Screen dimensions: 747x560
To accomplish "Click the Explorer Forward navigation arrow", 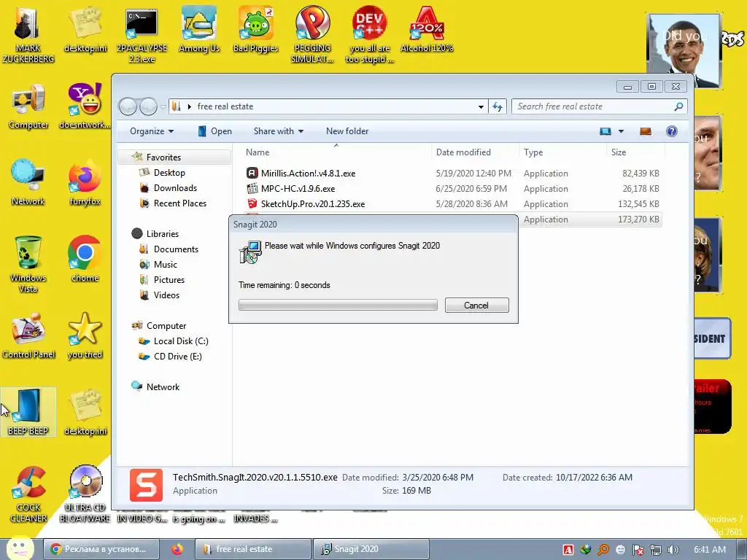I will click(x=148, y=106).
